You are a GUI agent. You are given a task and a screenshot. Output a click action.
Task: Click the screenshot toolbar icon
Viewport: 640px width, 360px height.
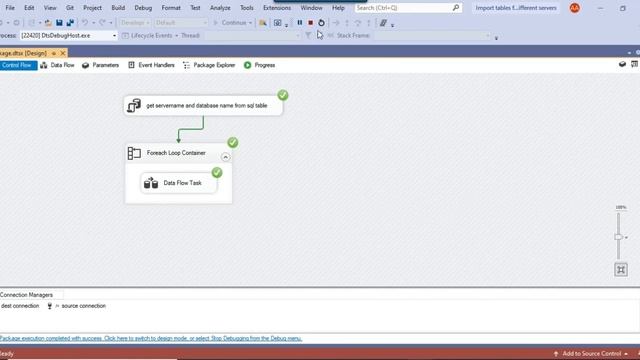(x=278, y=23)
